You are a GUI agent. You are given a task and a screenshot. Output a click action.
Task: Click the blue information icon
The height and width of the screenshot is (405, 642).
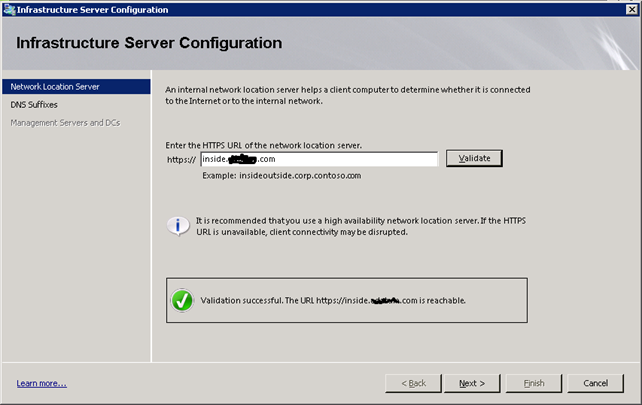178,225
